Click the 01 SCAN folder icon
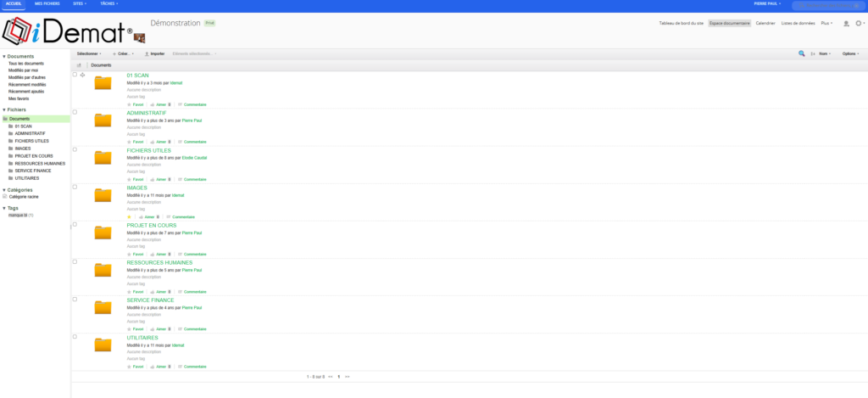The height and width of the screenshot is (398, 868). [x=103, y=83]
